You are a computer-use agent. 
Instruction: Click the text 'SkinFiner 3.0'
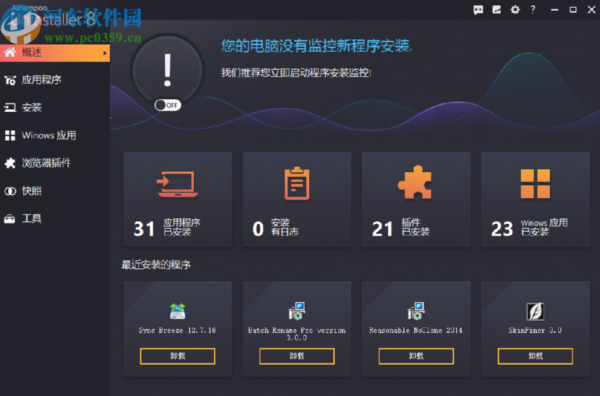point(535,330)
